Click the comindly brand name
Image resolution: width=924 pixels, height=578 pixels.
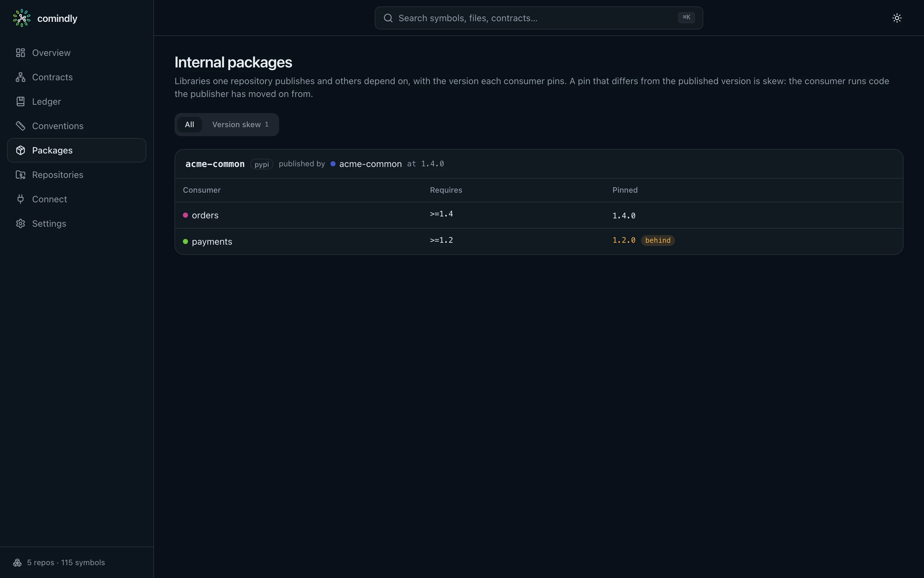pos(57,18)
